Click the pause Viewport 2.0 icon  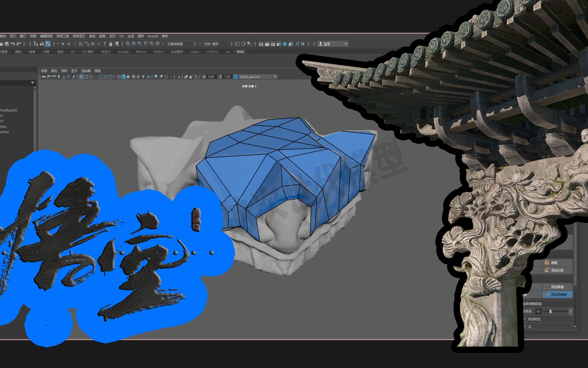pos(303,44)
